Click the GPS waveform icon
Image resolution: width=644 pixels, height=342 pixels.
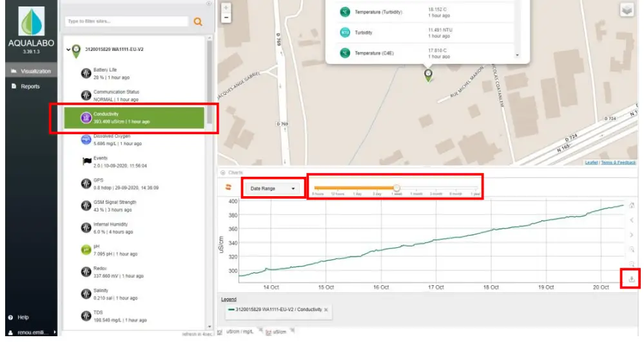point(86,184)
